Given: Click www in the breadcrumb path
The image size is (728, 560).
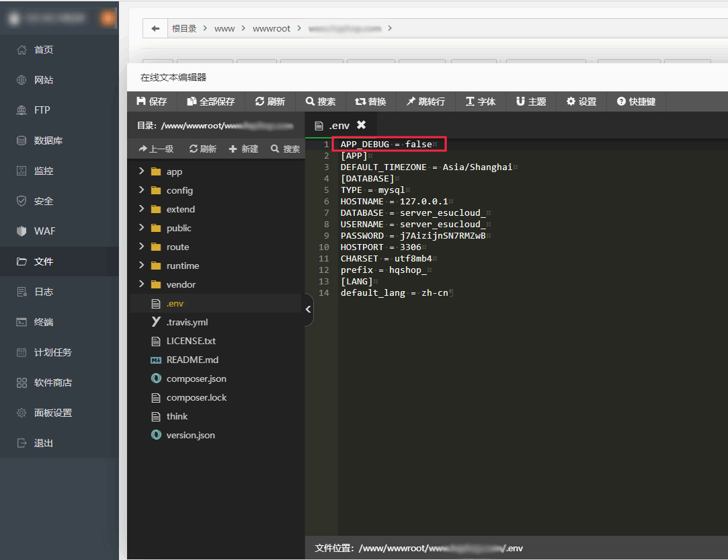Looking at the screenshot, I should pos(225,29).
